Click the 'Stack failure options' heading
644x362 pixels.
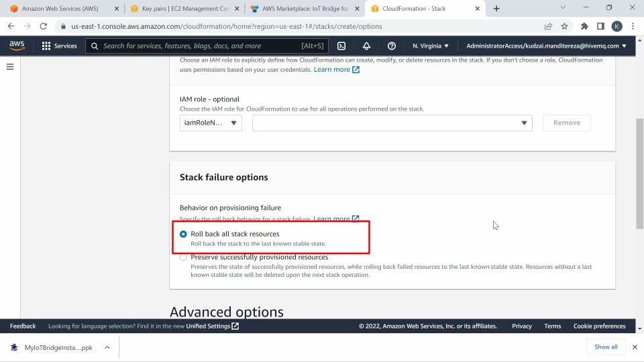(x=224, y=177)
